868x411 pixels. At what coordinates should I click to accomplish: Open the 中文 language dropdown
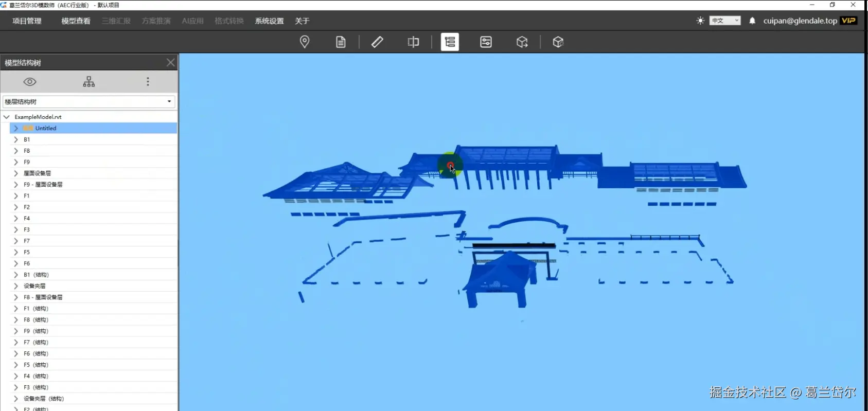click(x=725, y=21)
